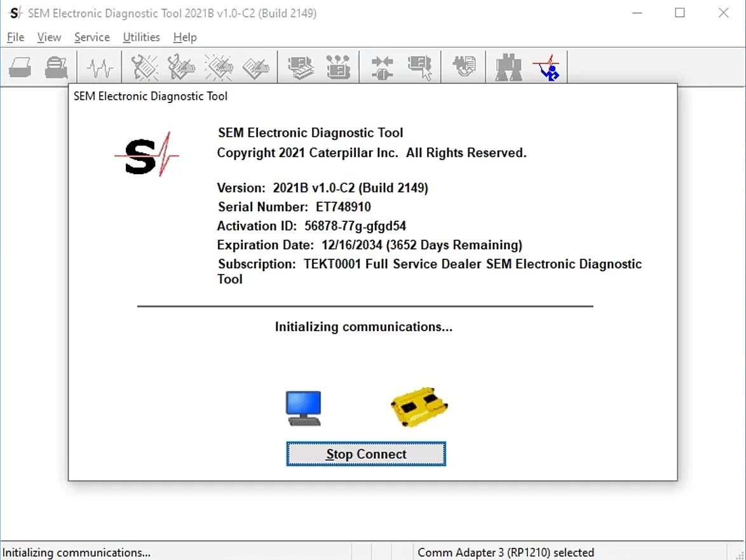Click Copyright 2021 Caterpillar Inc. text

pyautogui.click(x=372, y=153)
